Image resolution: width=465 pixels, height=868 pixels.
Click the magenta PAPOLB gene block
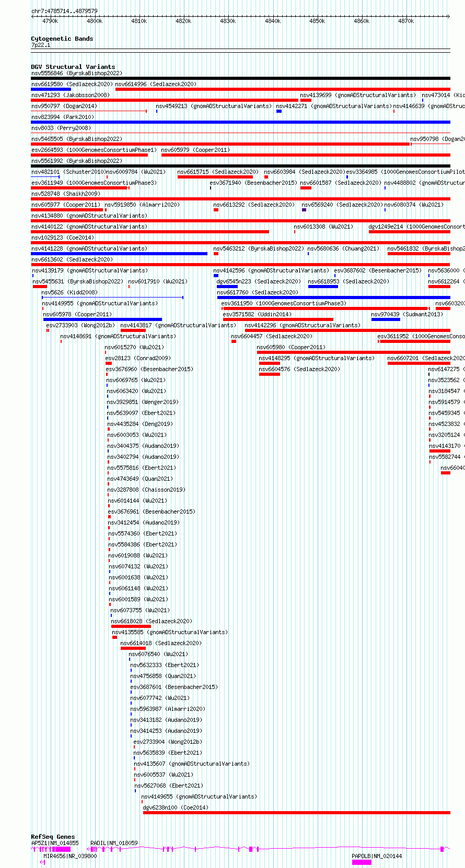tap(362, 863)
